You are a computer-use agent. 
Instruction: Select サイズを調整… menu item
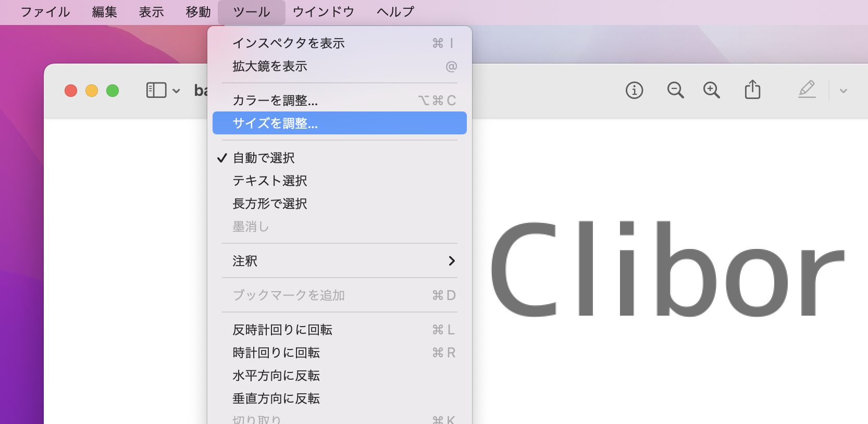pos(340,123)
